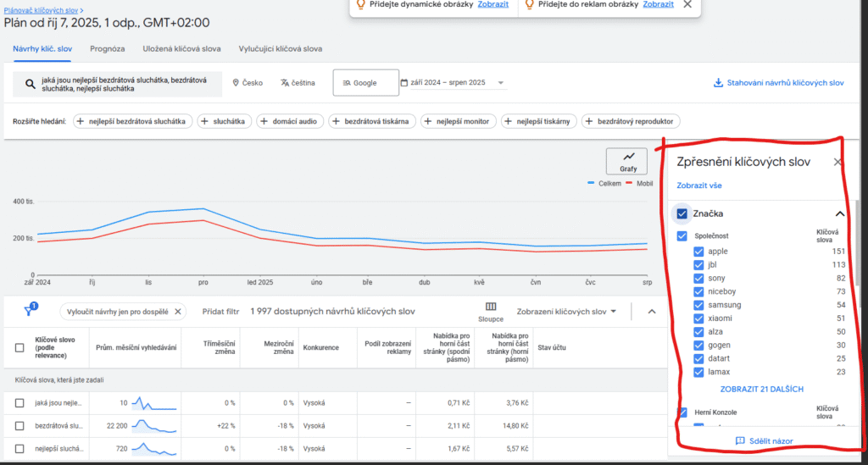Click the download keyword ideas icon
This screenshot has height=465, width=868.
718,83
